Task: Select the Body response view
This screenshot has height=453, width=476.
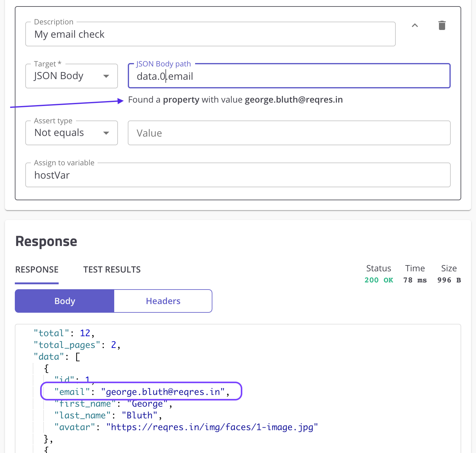Action: (65, 301)
